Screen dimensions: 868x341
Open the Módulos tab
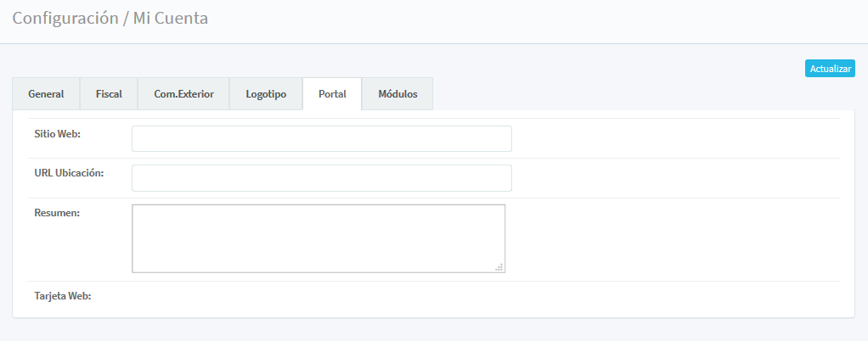[x=397, y=94]
